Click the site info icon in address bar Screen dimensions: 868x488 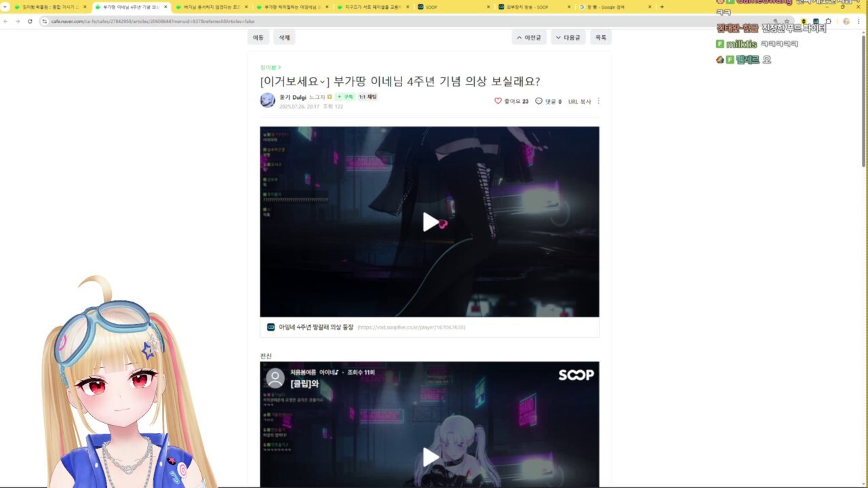tap(45, 21)
